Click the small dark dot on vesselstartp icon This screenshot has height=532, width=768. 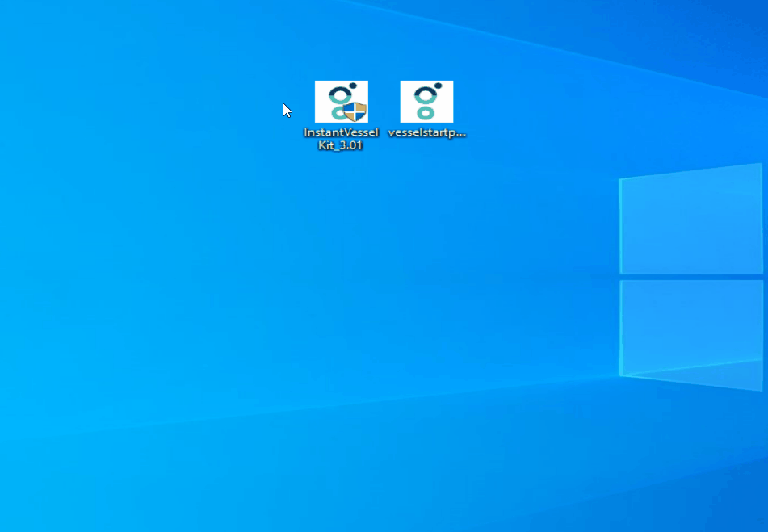point(438,86)
